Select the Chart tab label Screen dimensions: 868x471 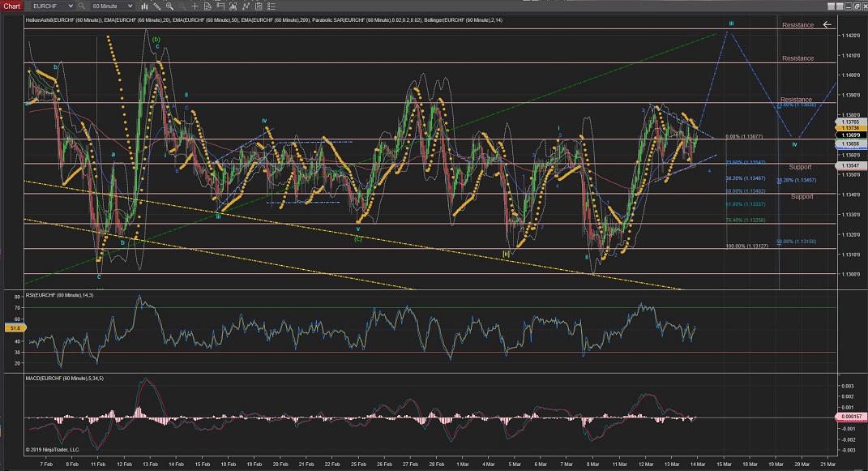pyautogui.click(x=11, y=6)
